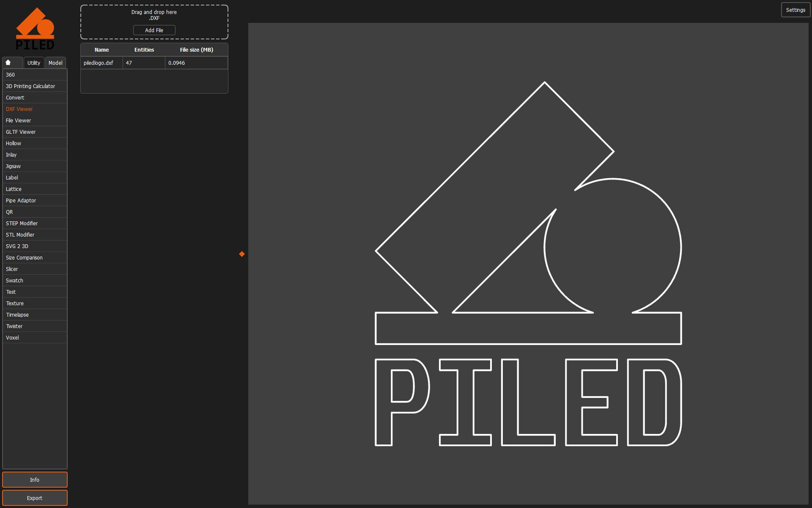
Task: Click the DXF drawing in the viewer canvas
Action: (x=528, y=263)
